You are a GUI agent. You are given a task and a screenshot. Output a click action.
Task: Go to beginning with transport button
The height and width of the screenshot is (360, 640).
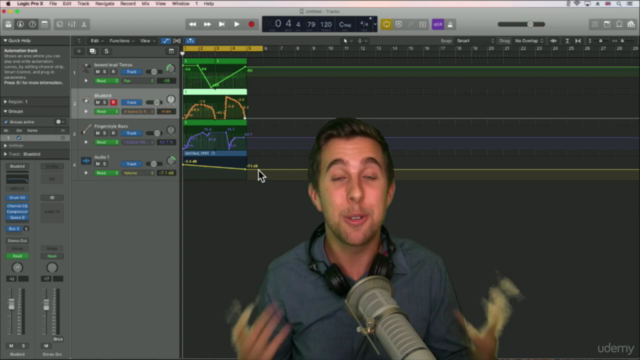point(222,24)
